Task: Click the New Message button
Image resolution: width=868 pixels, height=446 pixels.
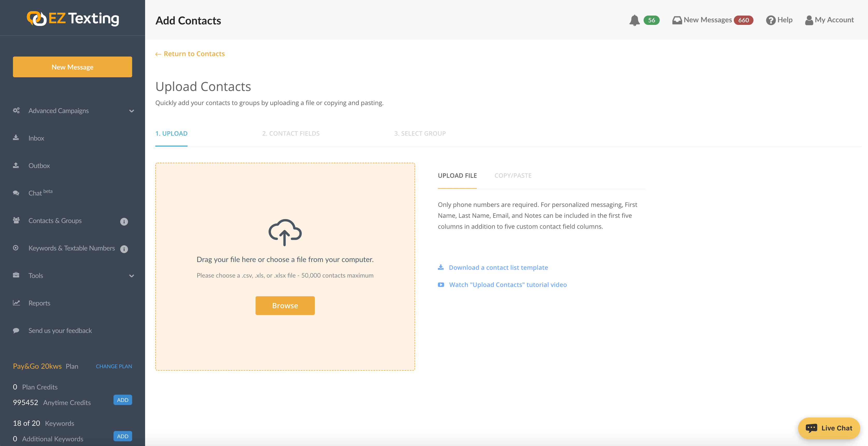Action: click(x=73, y=67)
